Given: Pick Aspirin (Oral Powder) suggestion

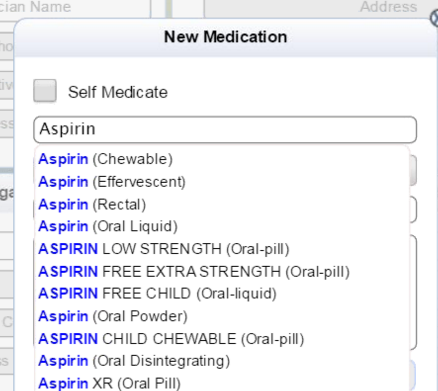Looking at the screenshot, I should tap(113, 317).
